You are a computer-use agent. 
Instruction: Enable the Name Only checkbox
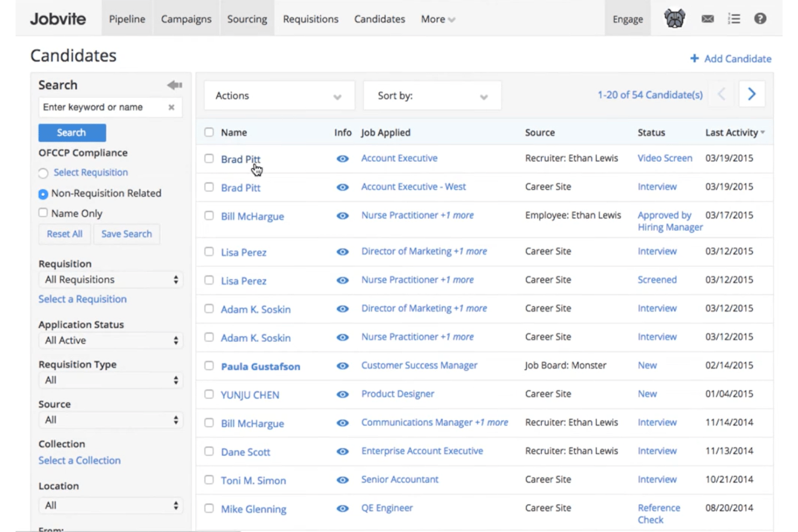click(43, 213)
